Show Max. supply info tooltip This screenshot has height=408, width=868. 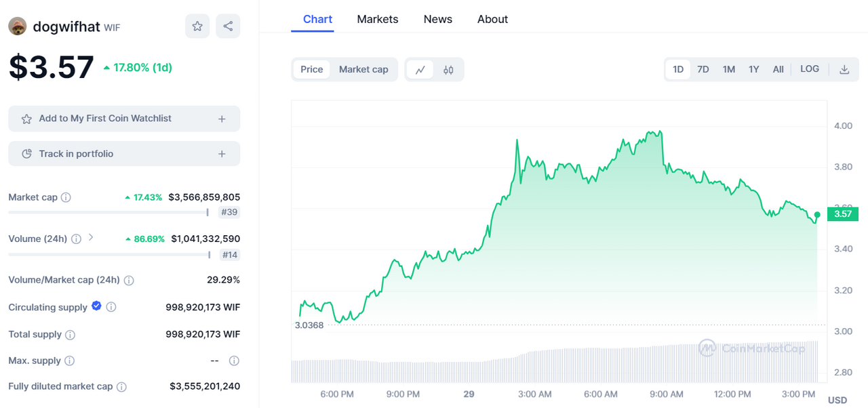click(69, 361)
